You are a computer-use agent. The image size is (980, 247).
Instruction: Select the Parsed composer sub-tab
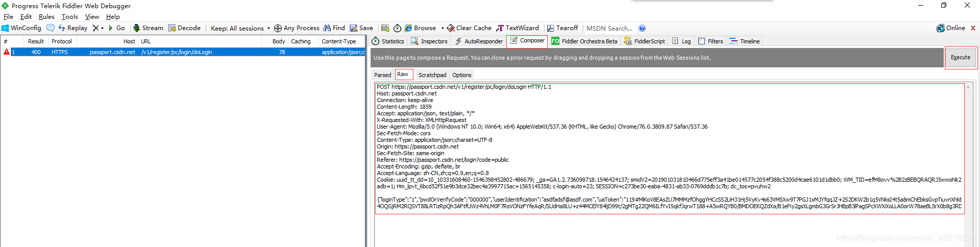383,75
